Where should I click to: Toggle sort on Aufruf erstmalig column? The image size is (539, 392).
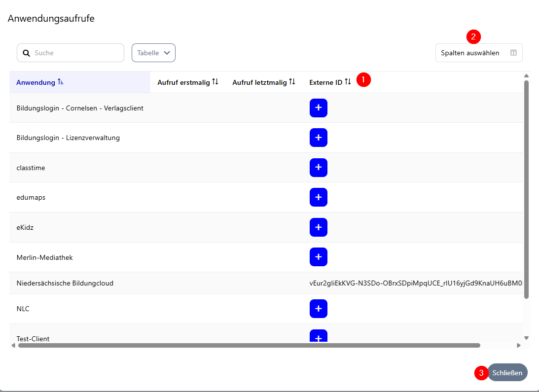tap(215, 82)
